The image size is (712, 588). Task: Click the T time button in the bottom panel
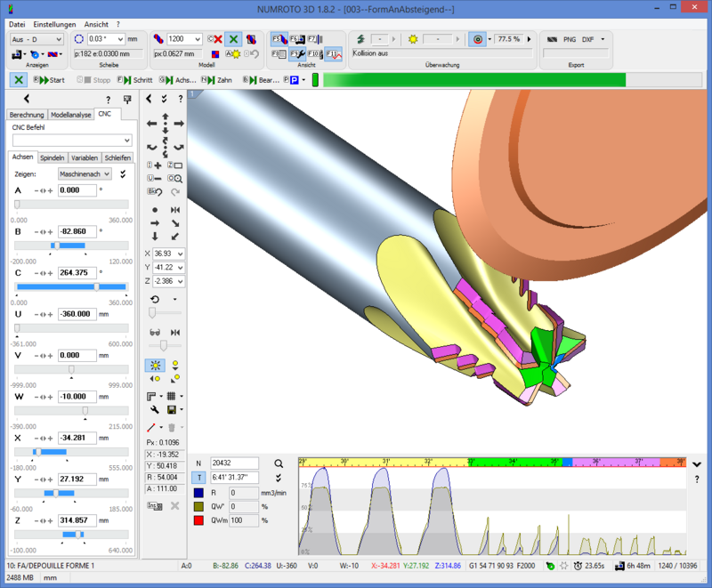tap(198, 478)
